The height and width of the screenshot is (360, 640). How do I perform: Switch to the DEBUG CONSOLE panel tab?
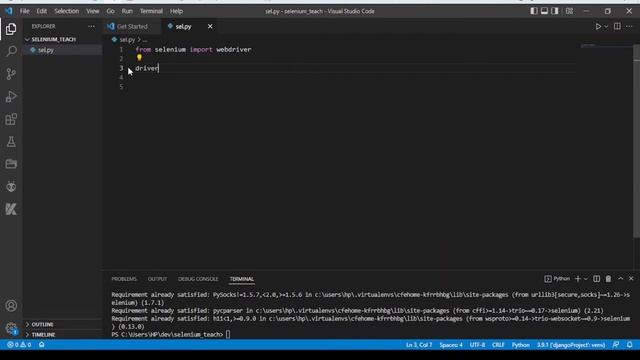click(x=198, y=279)
